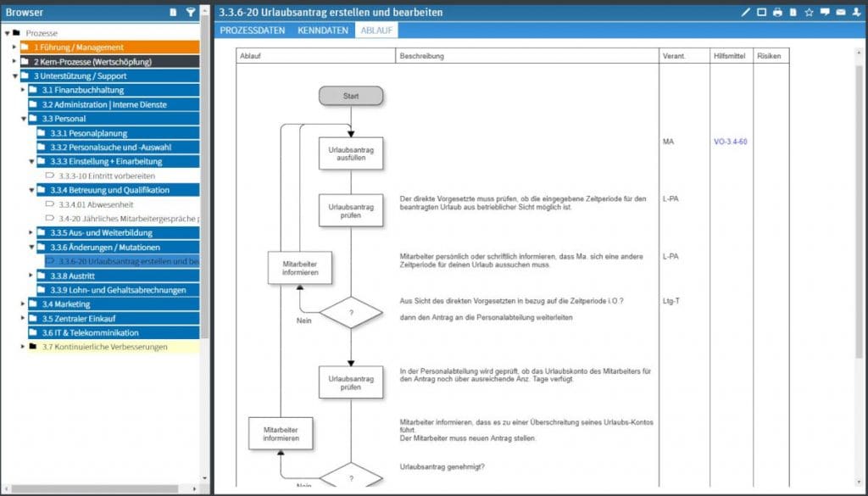Click the fullscreen rectangle icon
Viewport: 868px width, 496px height.
pos(761,12)
